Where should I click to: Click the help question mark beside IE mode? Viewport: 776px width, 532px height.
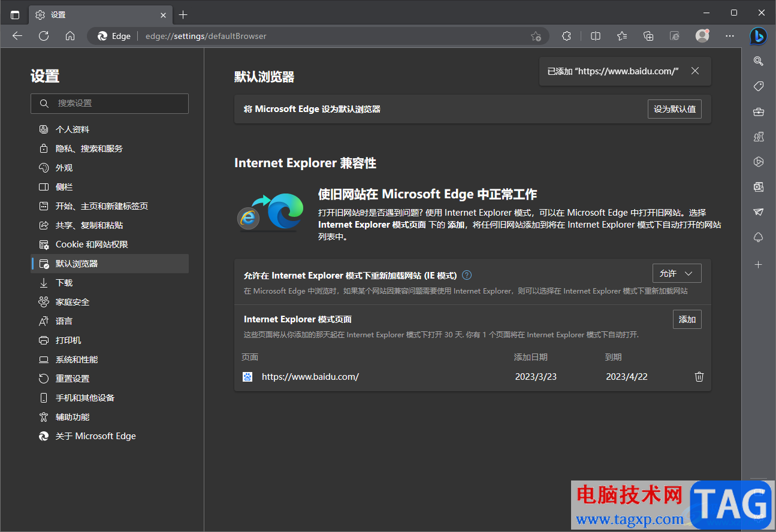tap(467, 276)
